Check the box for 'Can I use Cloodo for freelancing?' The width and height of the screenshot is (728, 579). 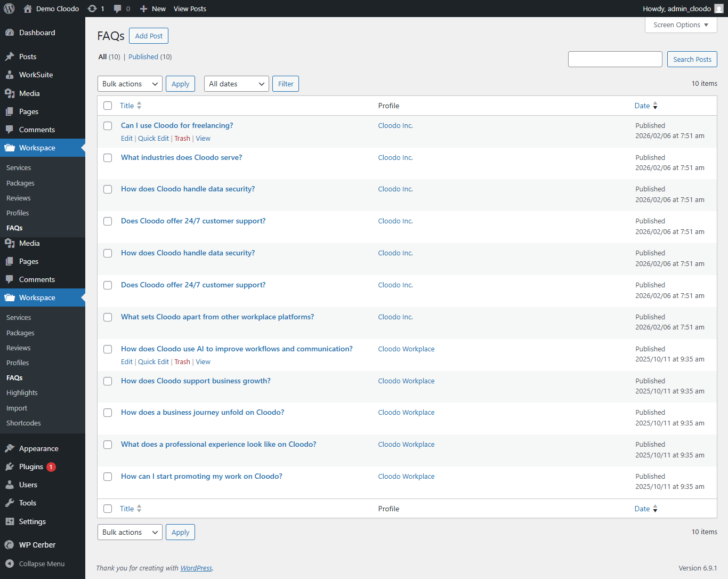click(x=108, y=126)
